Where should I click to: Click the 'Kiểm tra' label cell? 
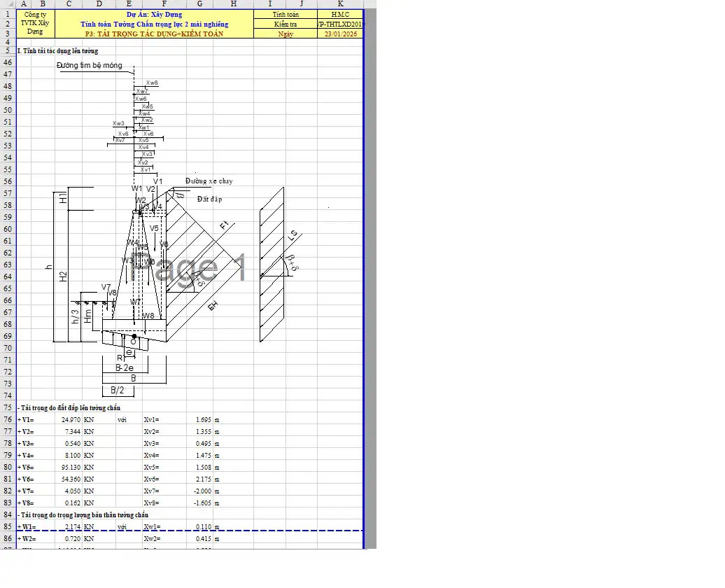286,24
